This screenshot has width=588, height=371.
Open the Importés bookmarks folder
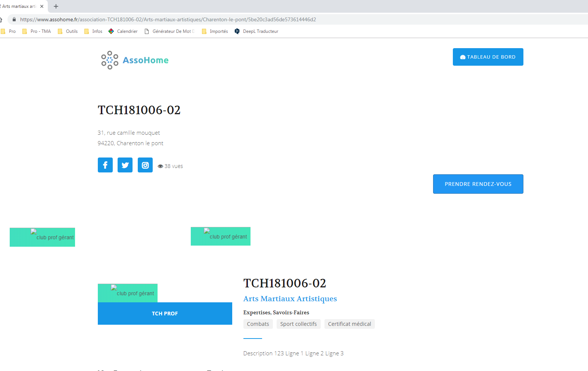pyautogui.click(x=215, y=31)
